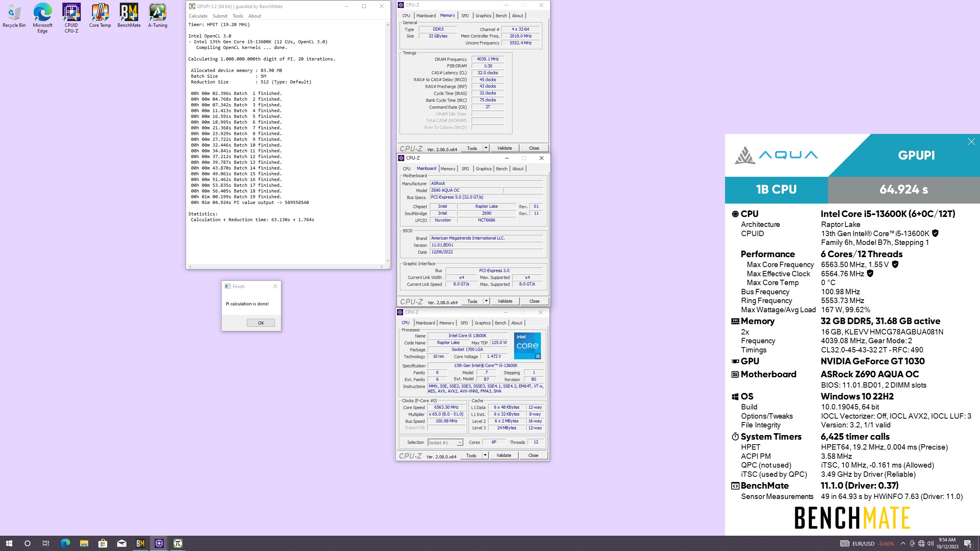The width and height of the screenshot is (980, 551).
Task: Show hidden tray icons chevron
Action: point(903,543)
